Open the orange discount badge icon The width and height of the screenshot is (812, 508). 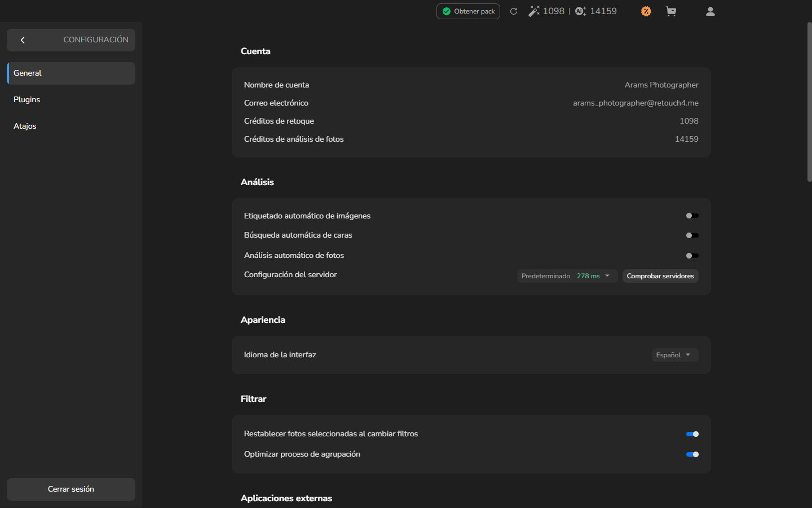(646, 11)
